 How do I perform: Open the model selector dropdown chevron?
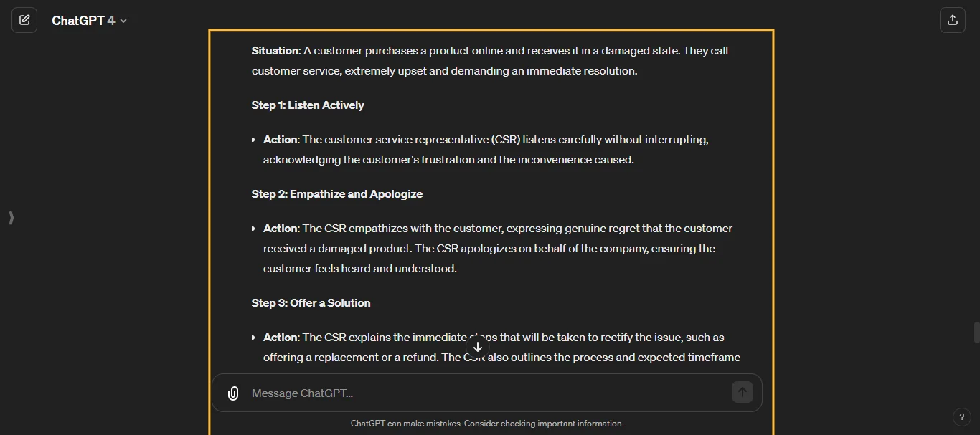click(123, 21)
